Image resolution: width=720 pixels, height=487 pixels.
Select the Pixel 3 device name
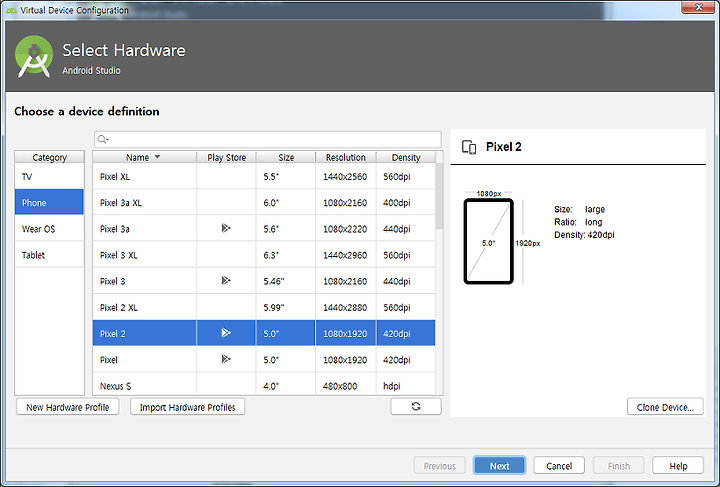[112, 281]
